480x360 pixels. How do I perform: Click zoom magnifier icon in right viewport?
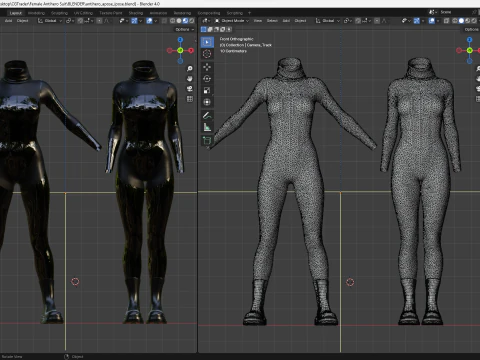pyautogui.click(x=478, y=69)
